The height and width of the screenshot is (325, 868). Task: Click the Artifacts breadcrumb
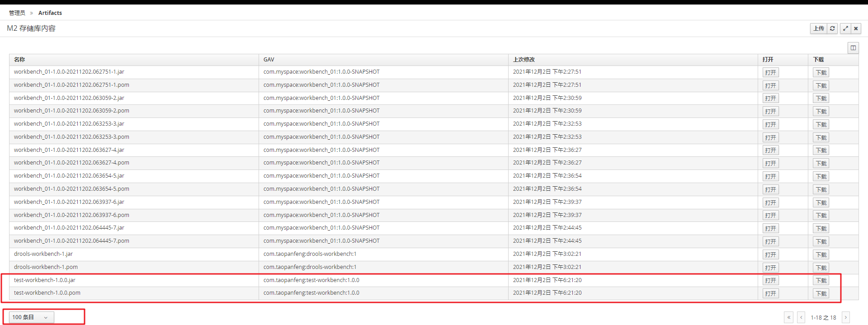tap(50, 13)
